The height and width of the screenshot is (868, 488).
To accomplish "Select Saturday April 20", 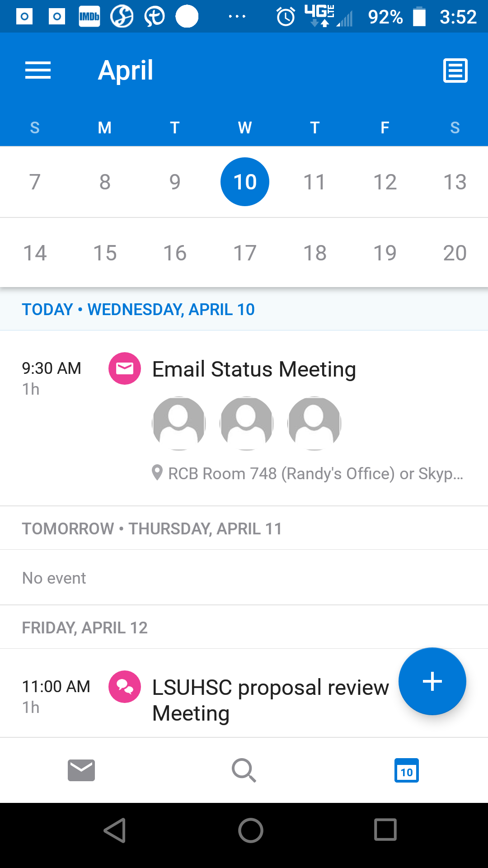I will pos(455,253).
